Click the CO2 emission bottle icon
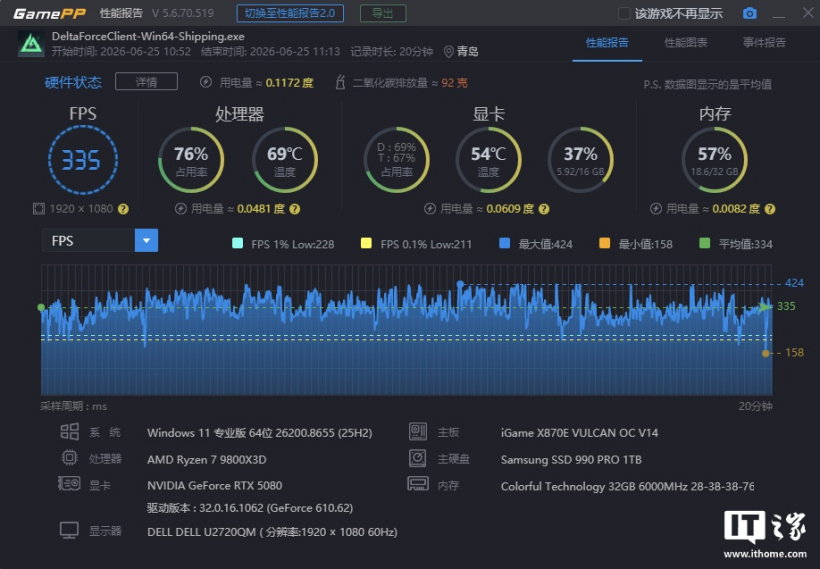820x569 pixels. pyautogui.click(x=340, y=82)
